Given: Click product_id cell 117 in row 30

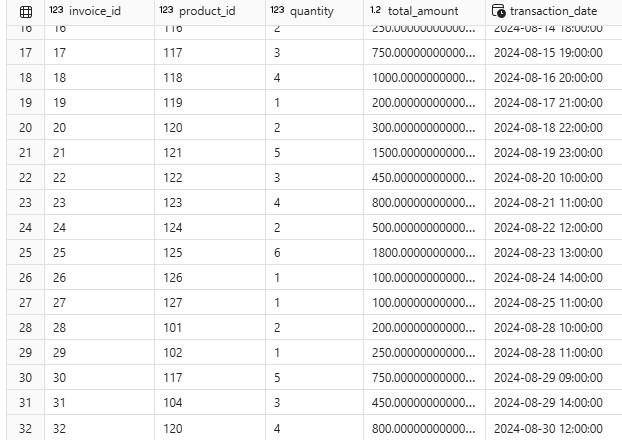Looking at the screenshot, I should [x=210, y=377].
